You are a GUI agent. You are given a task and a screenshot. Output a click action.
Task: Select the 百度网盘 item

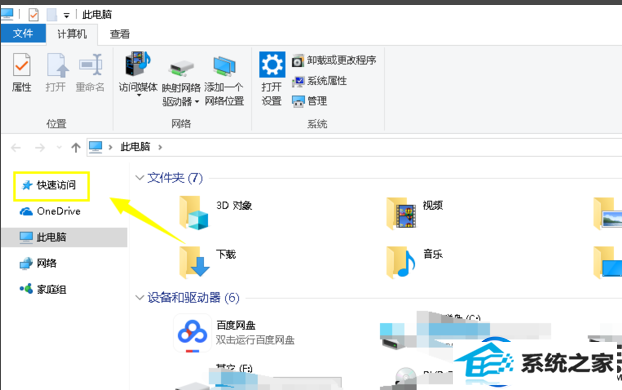234,332
